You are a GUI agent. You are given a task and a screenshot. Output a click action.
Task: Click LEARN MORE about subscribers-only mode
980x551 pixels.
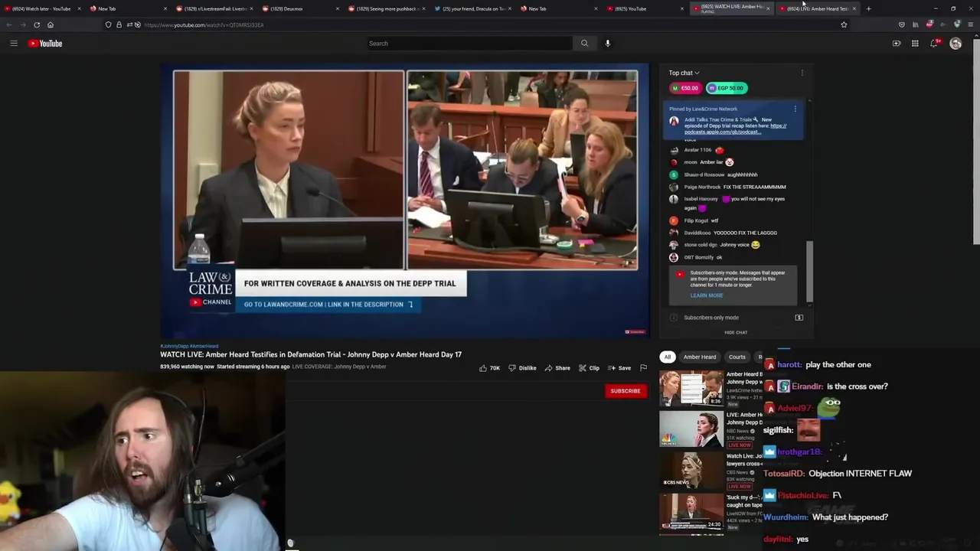point(706,295)
